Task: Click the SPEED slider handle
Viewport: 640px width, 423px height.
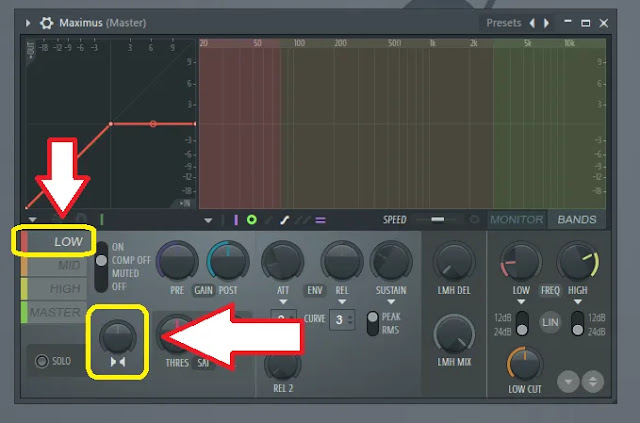Action: point(438,220)
